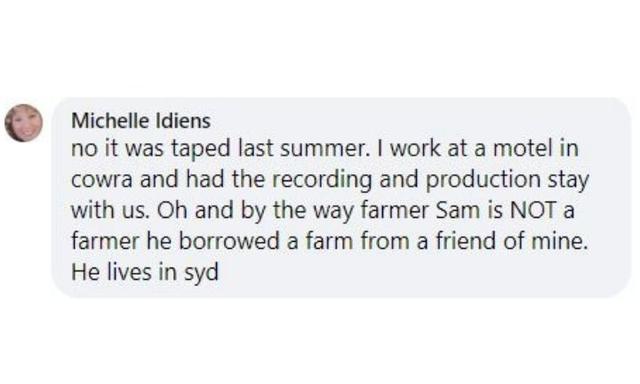Click the name 'Sam' in the comment
The width and height of the screenshot is (640, 384).
[458, 210]
